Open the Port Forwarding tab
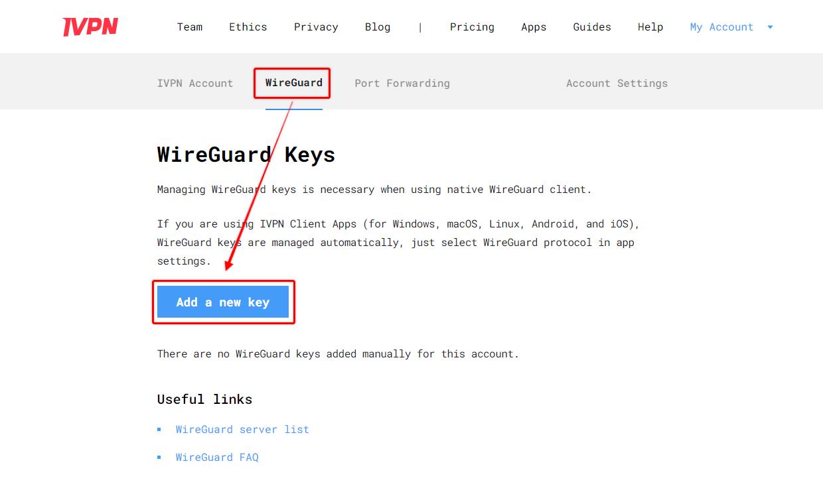 click(402, 83)
